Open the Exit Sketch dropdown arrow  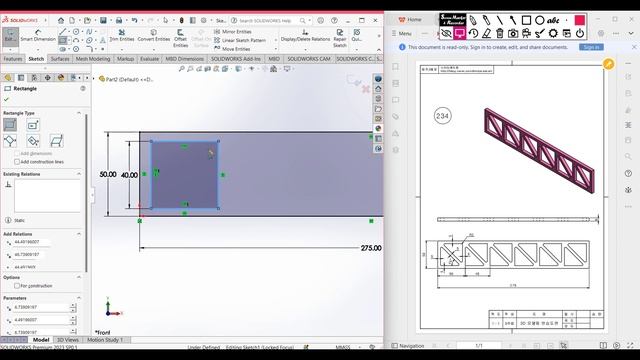pos(10,49)
